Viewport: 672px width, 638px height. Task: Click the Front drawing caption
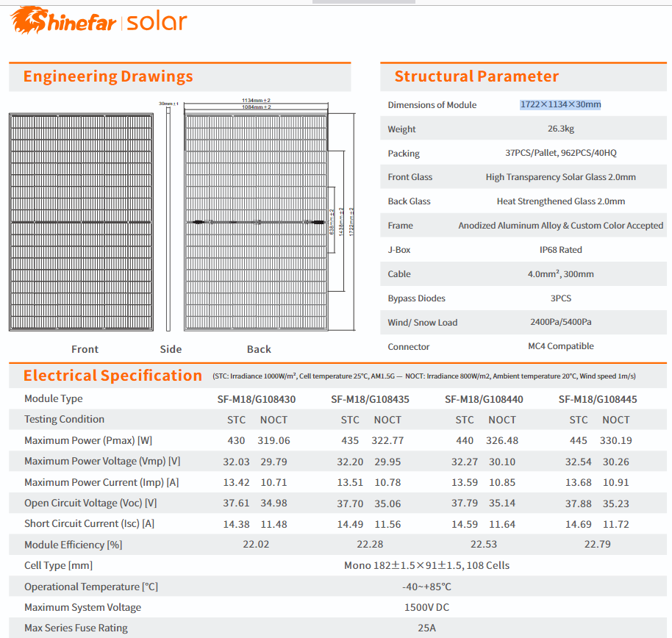[x=85, y=349]
